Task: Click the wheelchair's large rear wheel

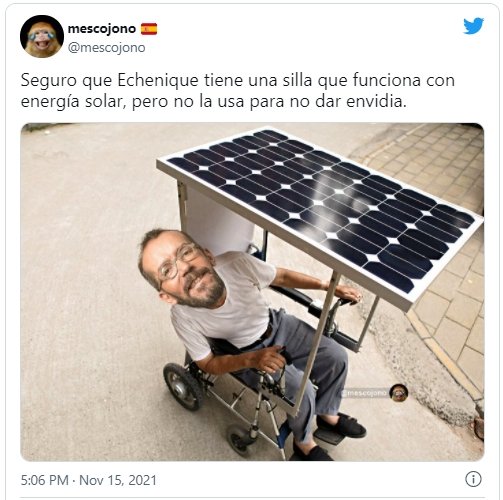Action: (x=182, y=386)
